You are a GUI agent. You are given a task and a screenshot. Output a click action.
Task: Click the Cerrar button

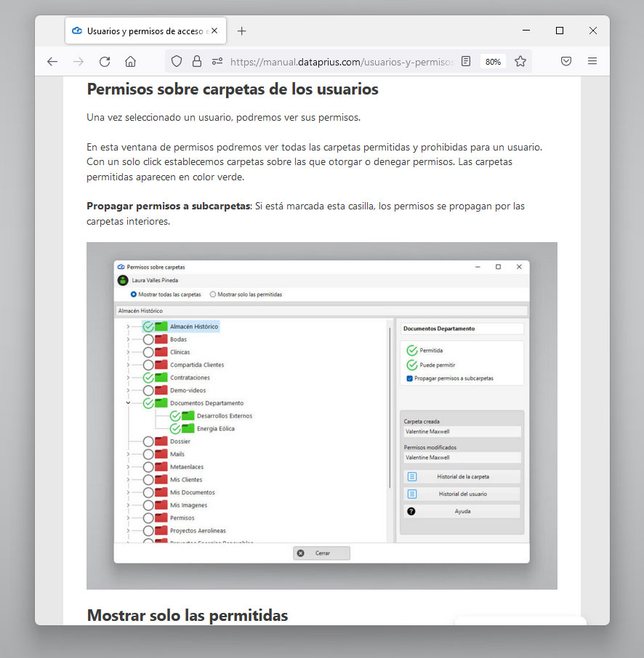321,553
